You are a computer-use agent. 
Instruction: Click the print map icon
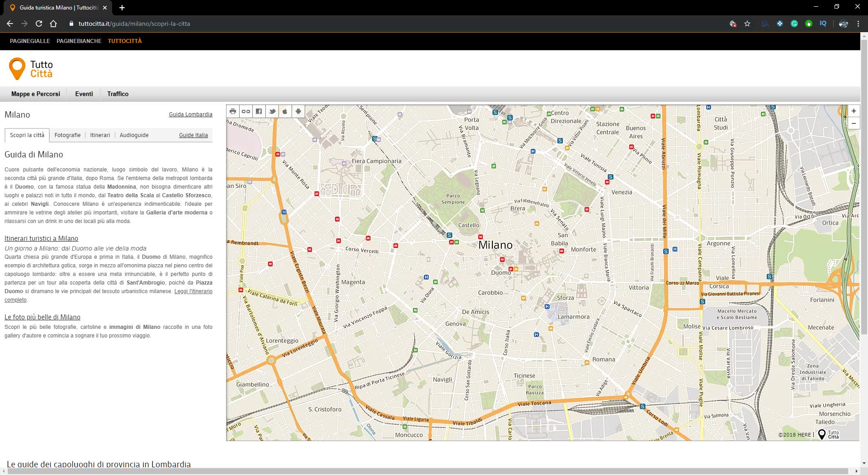click(233, 111)
